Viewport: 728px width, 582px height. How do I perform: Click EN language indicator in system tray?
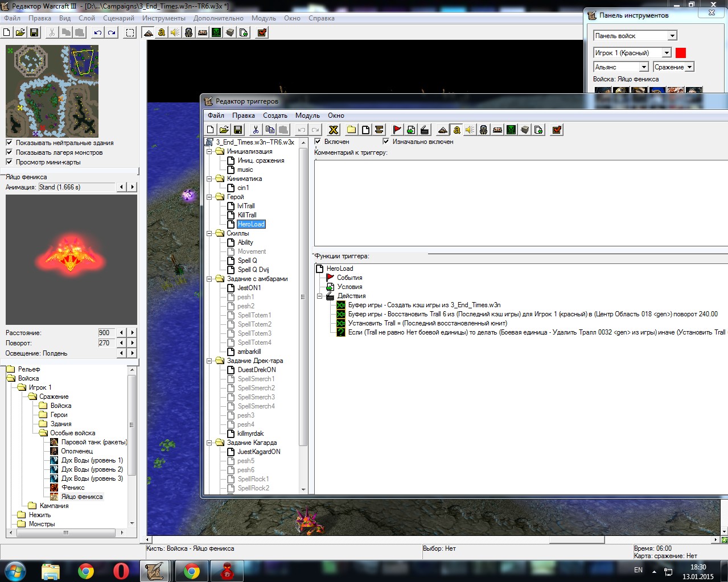638,570
